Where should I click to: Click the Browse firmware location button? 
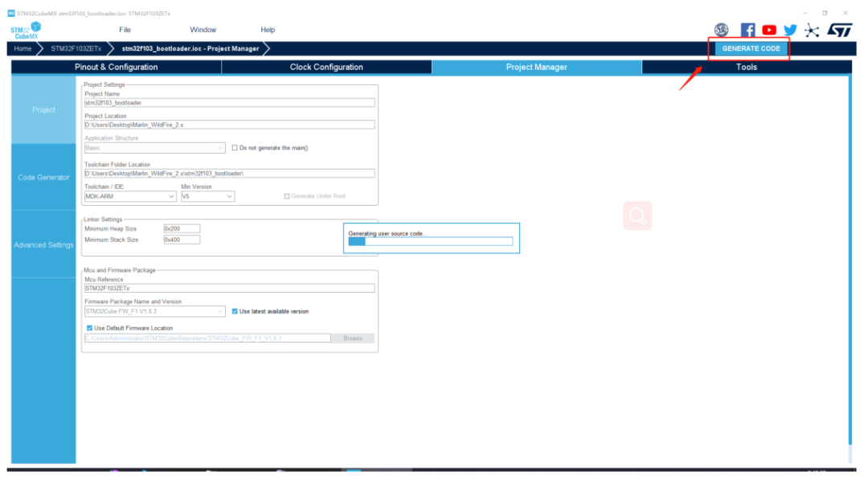coord(353,338)
